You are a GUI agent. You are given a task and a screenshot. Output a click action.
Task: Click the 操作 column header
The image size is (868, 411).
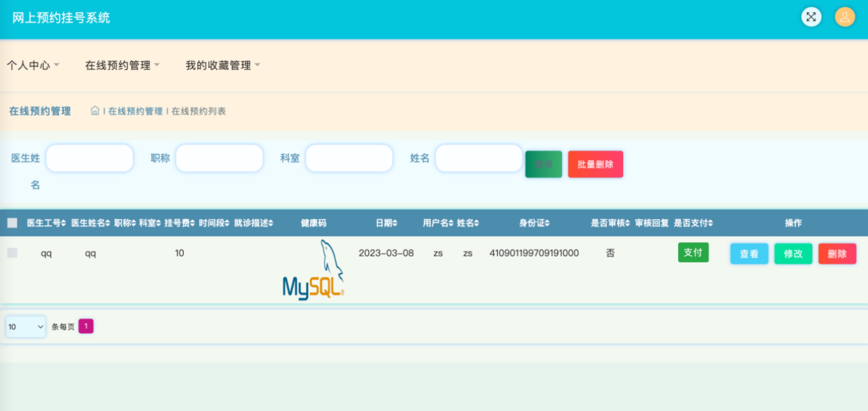tap(793, 223)
